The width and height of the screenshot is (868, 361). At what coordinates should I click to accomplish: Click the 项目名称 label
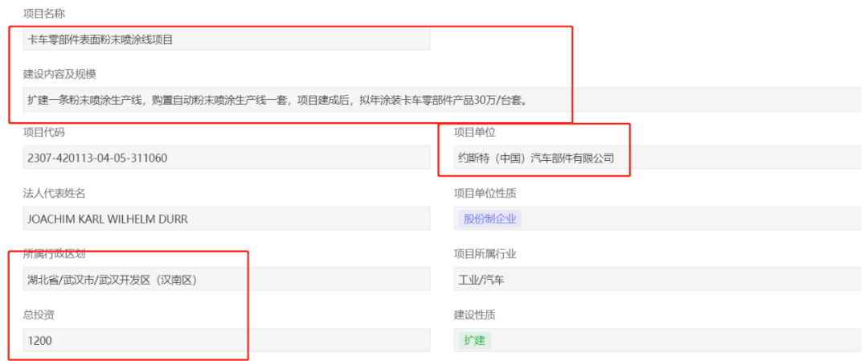(x=45, y=14)
